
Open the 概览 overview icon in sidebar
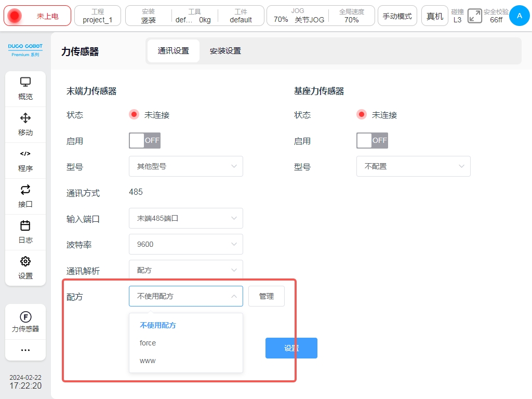25,88
